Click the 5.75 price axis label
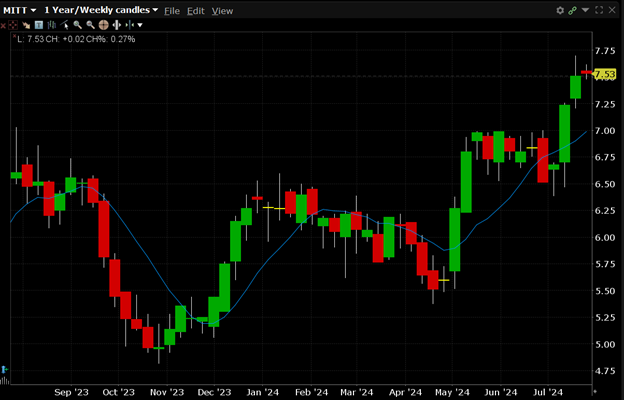The image size is (624, 400). pyautogui.click(x=604, y=264)
